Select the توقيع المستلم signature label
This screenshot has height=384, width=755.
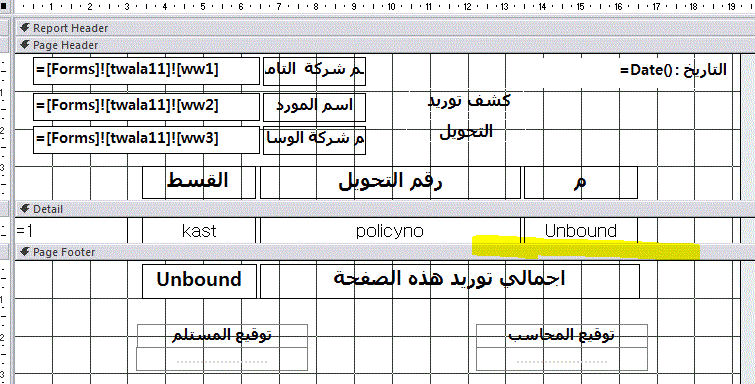click(222, 335)
